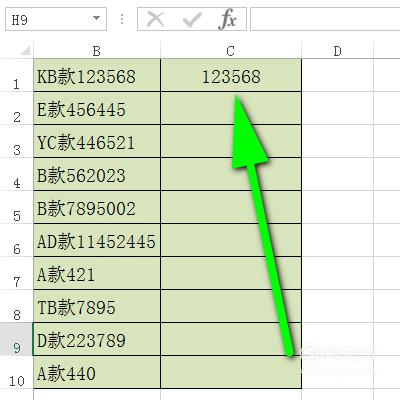Select row 3 header
This screenshot has width=400, height=400.
click(16, 141)
